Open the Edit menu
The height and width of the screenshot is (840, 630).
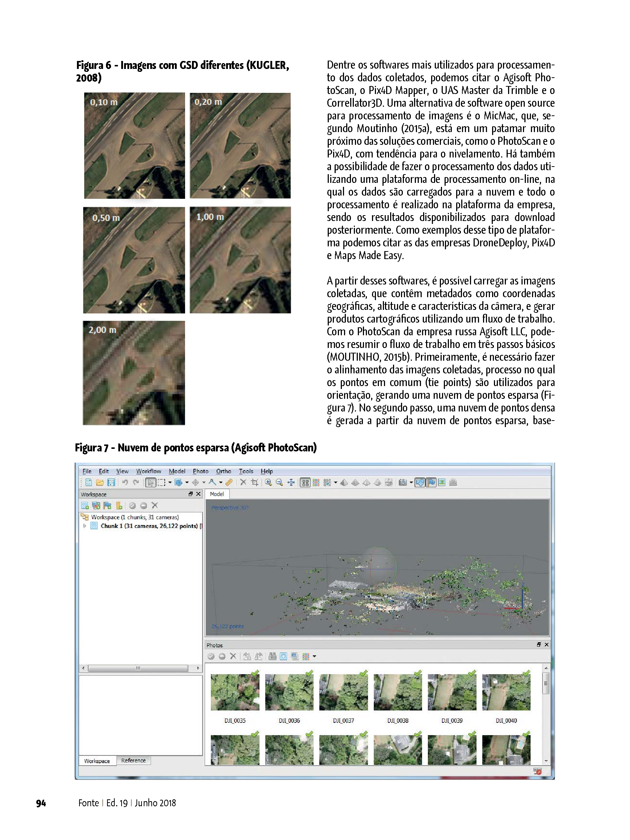click(104, 471)
